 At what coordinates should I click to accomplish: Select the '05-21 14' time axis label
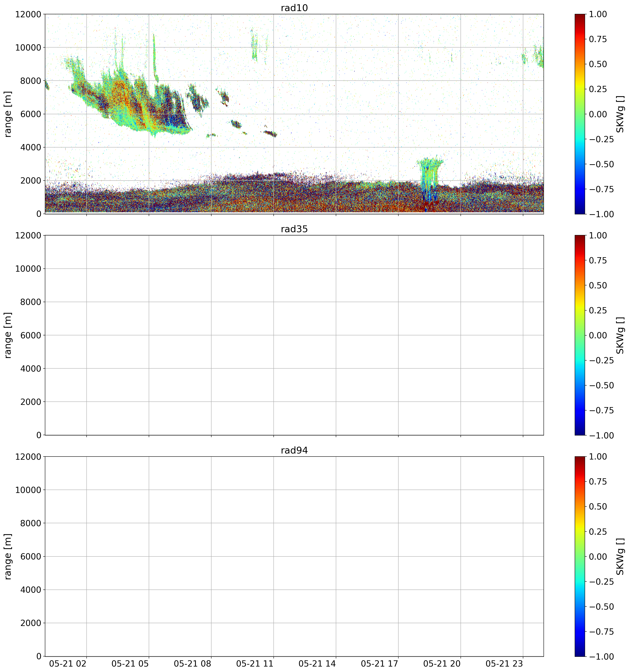(x=317, y=664)
